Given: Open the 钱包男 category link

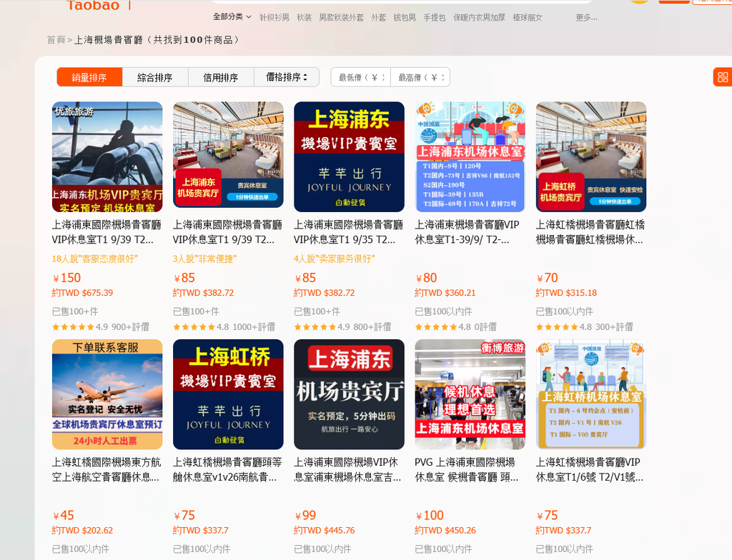Looking at the screenshot, I should pos(405,17).
